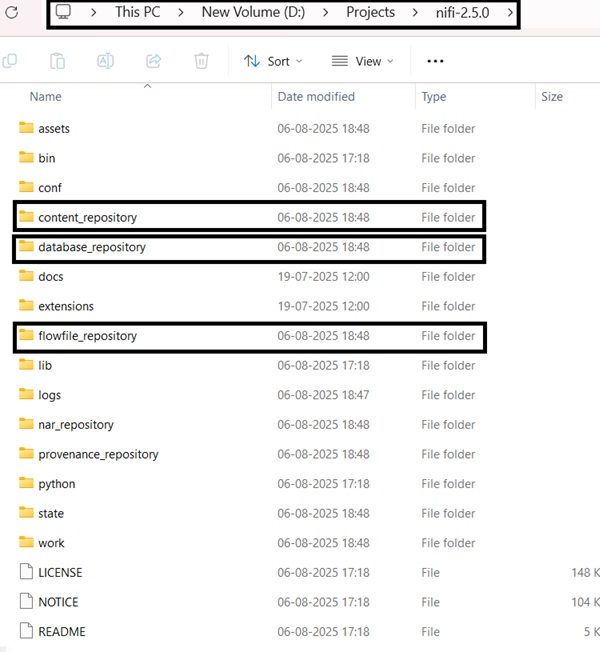Click the python folder name
Image resolution: width=600 pixels, height=652 pixels.
click(x=57, y=484)
